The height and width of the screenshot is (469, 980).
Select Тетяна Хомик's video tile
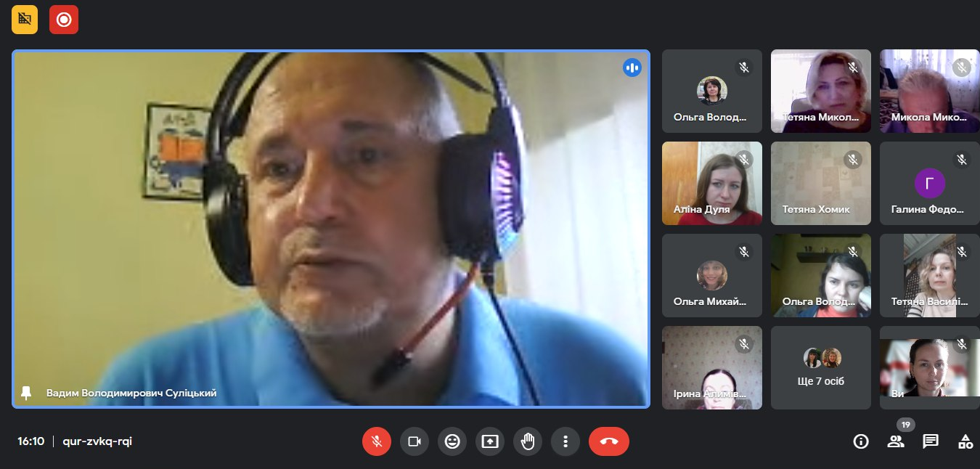820,183
